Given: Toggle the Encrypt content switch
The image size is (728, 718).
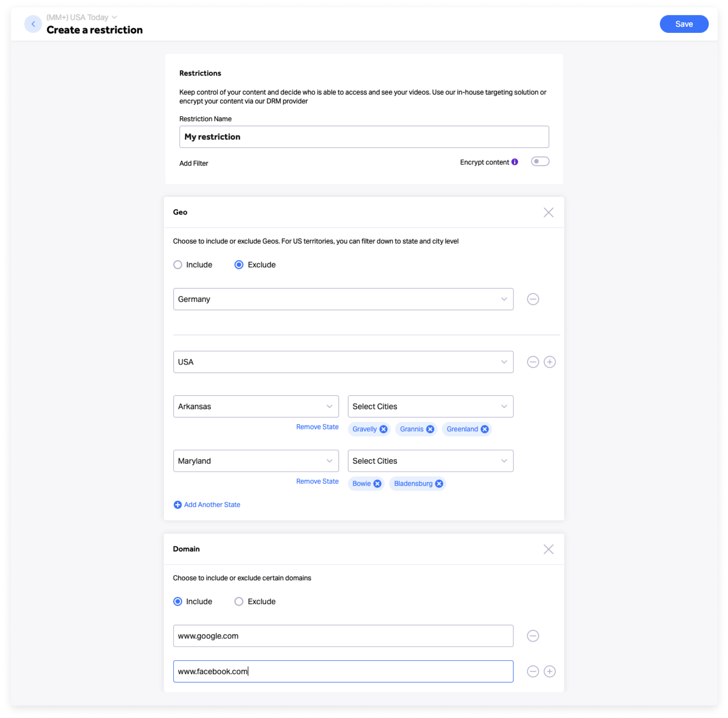Looking at the screenshot, I should click(x=540, y=162).
